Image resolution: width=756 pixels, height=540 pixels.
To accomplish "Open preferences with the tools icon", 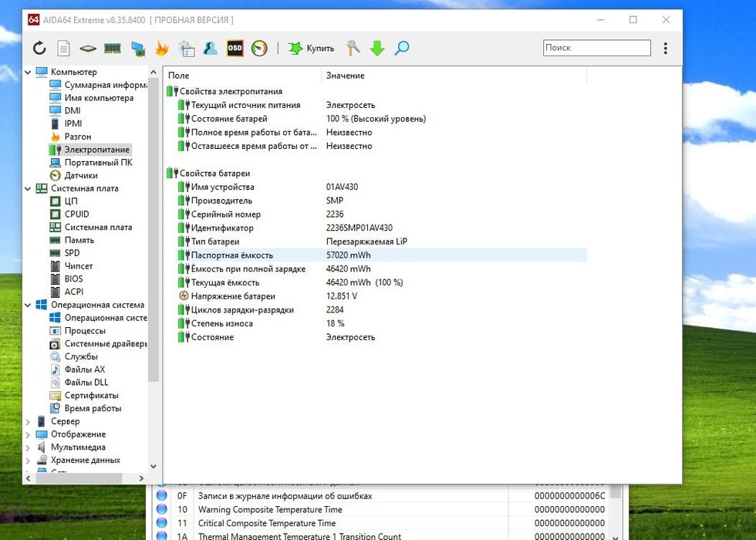I will coord(353,48).
